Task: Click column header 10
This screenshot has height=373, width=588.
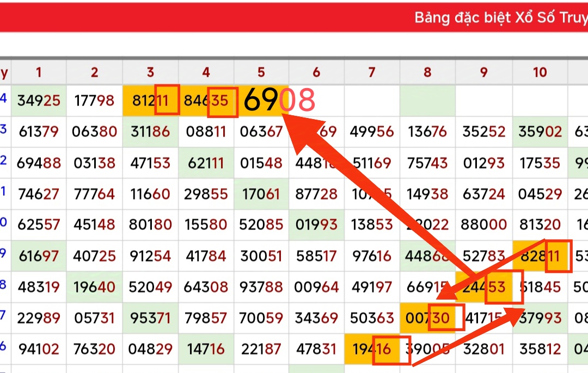Action: [x=540, y=72]
